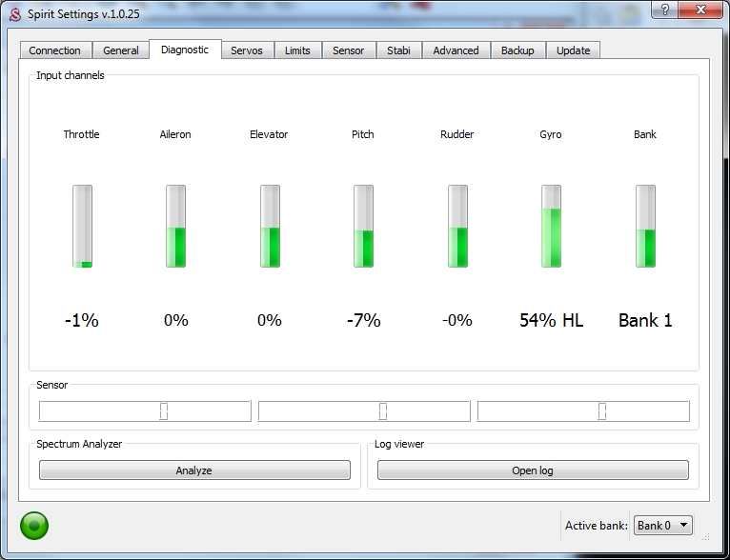
Task: Open the General tab
Action: point(121,50)
